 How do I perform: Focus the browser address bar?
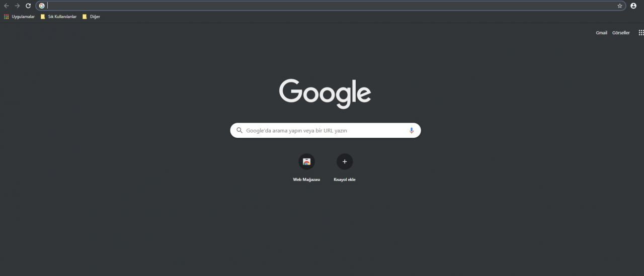(x=331, y=6)
